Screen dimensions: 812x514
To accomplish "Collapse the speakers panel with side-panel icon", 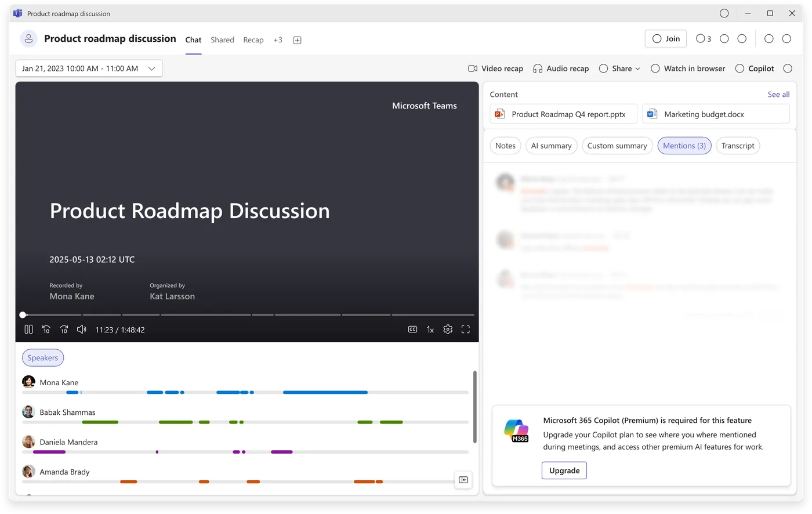I will click(463, 480).
